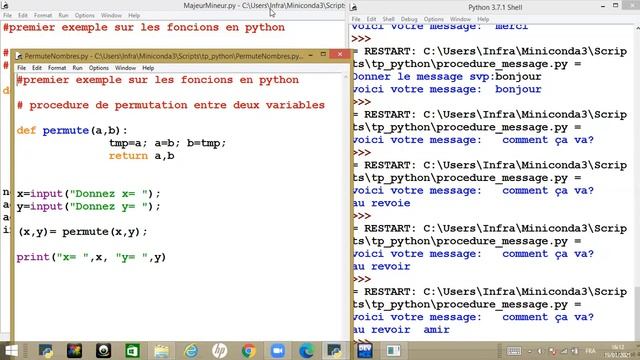This screenshot has height=360, width=640.
Task: Open the Dev-C++ taskbar icon
Action: (364, 351)
